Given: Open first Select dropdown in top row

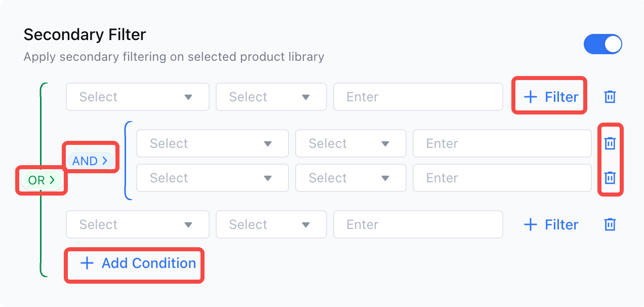Looking at the screenshot, I should point(138,97).
